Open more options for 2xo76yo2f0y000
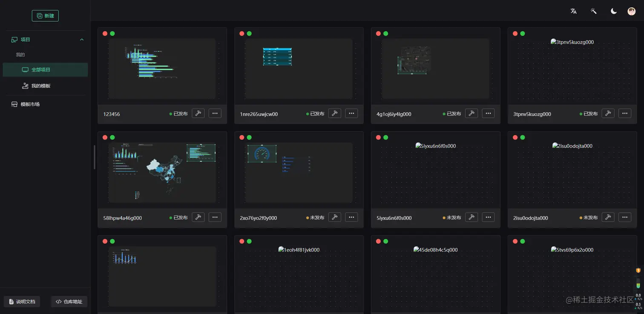This screenshot has width=644, height=314. (x=351, y=217)
